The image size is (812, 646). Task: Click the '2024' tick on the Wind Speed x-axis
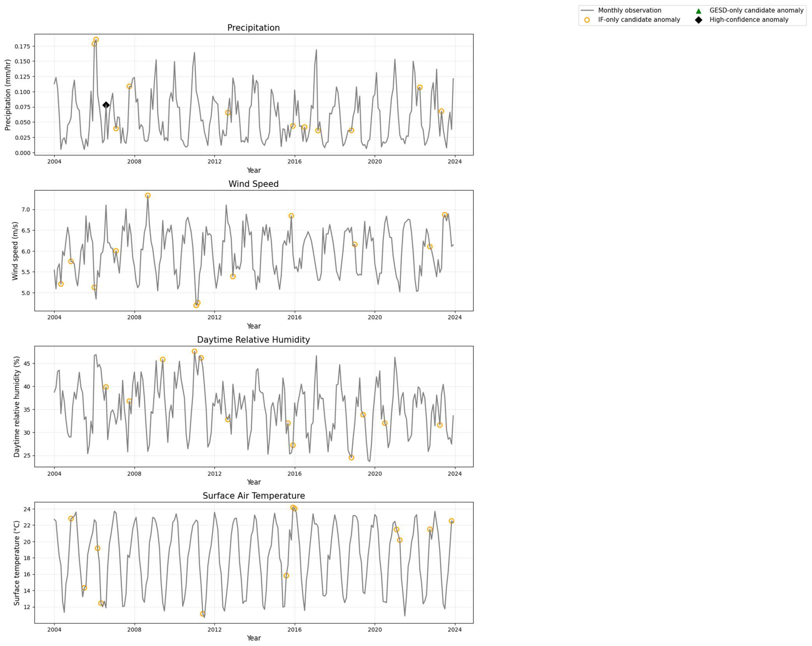point(455,318)
